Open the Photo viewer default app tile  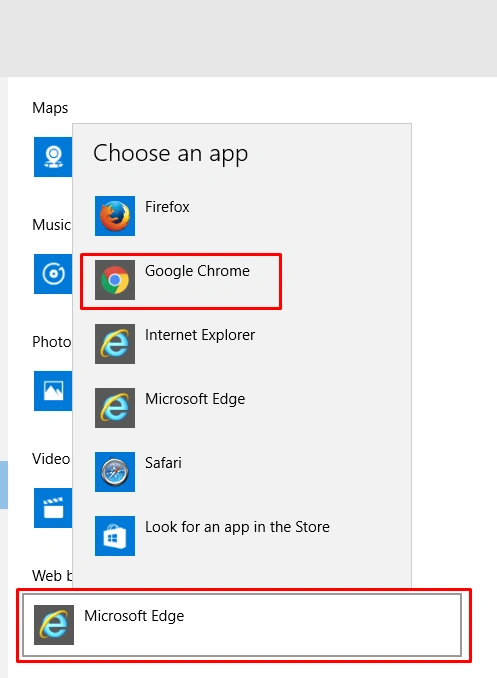coord(53,391)
